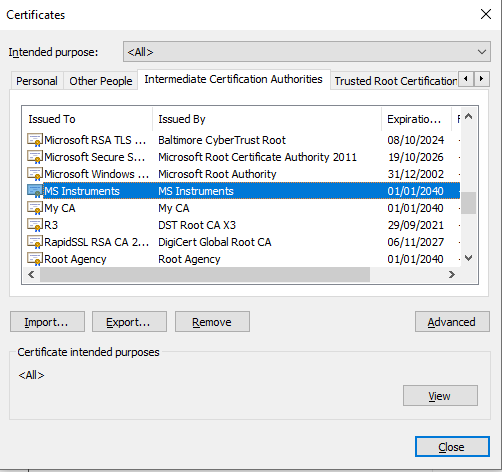Click certificate icon for Microsoft RSA TLS row
The width and height of the screenshot is (502, 472).
[x=35, y=140]
